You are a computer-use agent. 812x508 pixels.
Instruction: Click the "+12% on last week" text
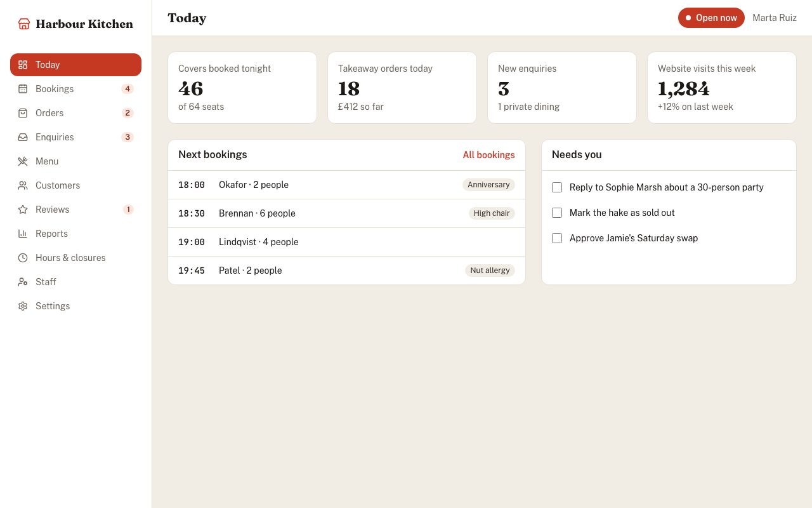[x=695, y=107]
